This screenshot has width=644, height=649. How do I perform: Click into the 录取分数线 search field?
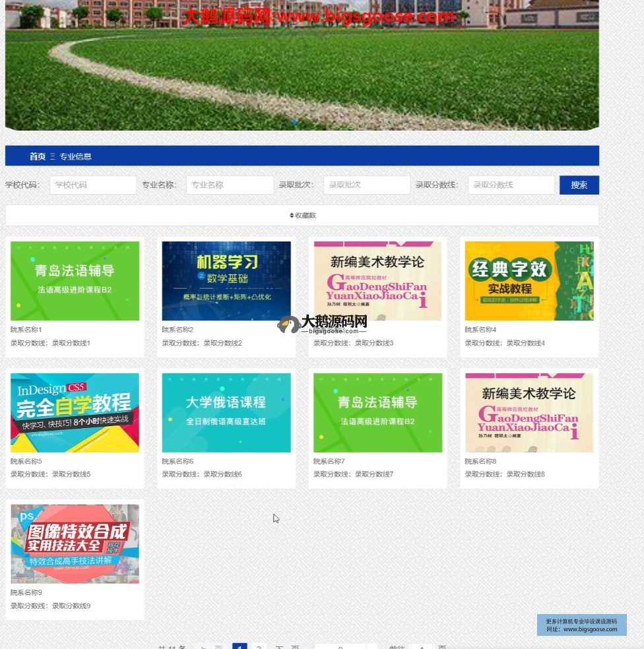[511, 185]
